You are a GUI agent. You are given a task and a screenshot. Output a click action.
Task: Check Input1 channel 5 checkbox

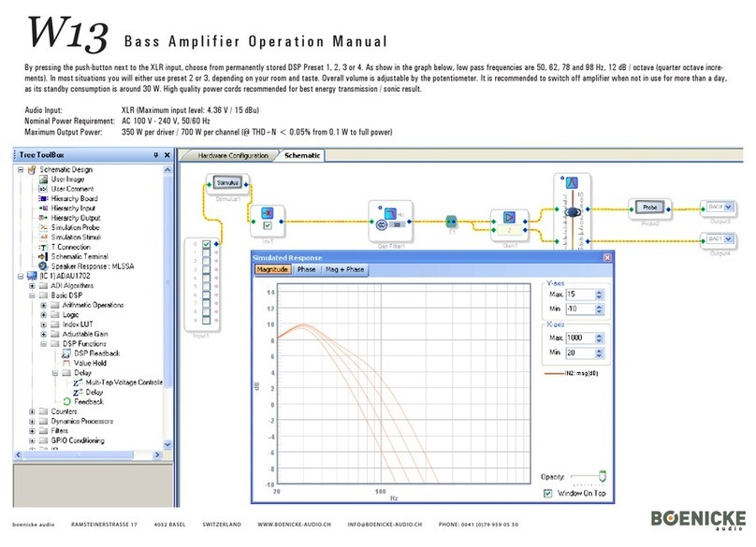tap(207, 286)
